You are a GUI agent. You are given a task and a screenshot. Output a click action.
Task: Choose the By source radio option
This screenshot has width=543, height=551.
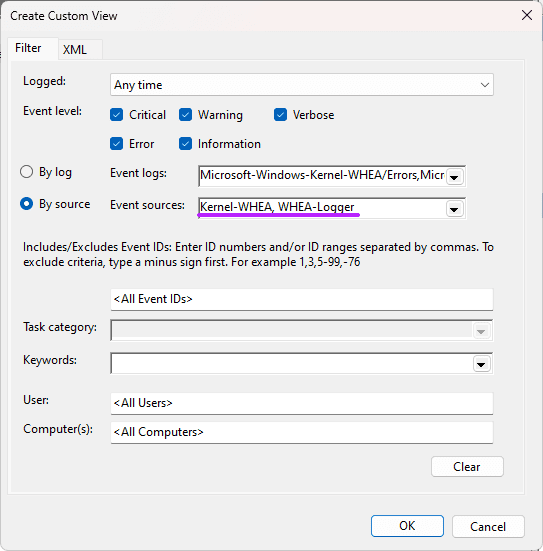coord(26,204)
